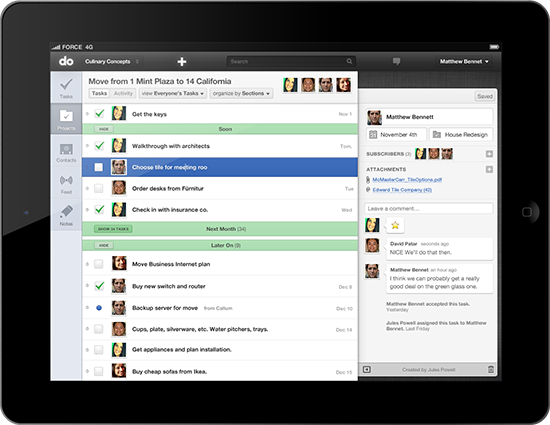
Task: Open the McMasterCarr_TileOptions.pdf attachment link
Action: [x=407, y=180]
